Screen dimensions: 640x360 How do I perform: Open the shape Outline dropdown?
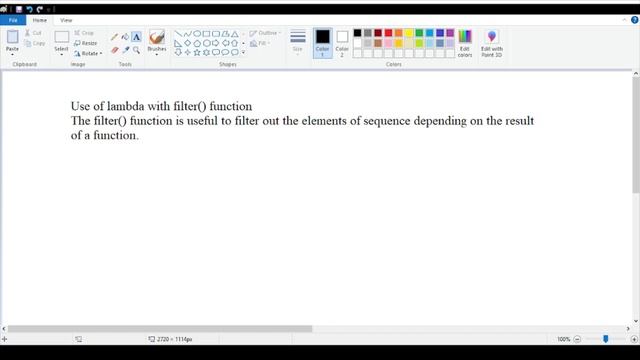[x=265, y=33]
